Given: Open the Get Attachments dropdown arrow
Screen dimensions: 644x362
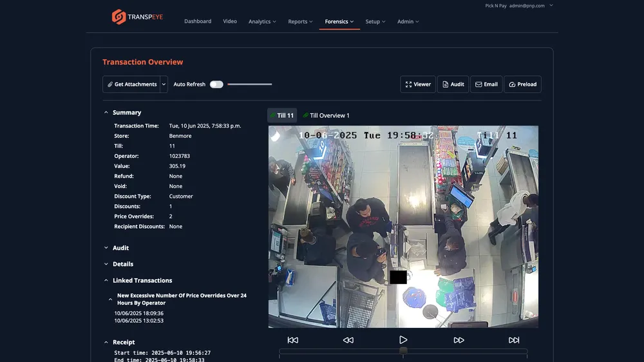Looking at the screenshot, I should [164, 84].
